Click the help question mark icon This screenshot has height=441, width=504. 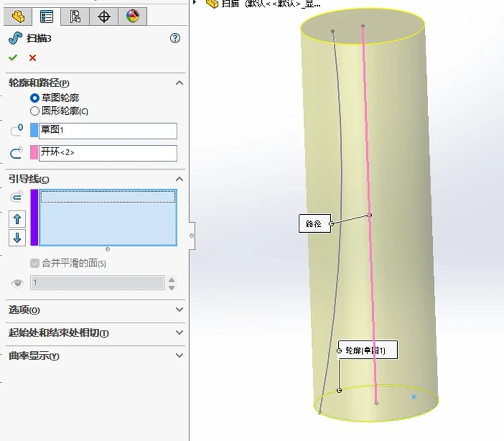coord(175,38)
